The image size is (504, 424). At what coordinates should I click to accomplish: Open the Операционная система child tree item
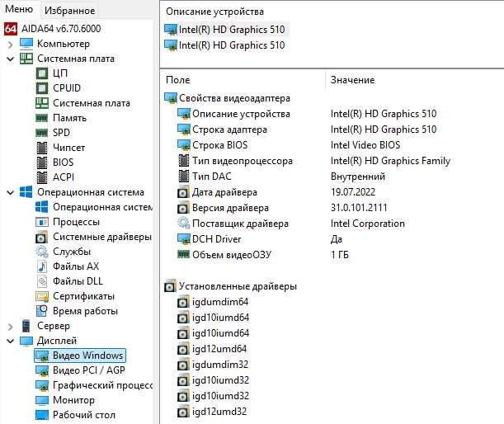pyautogui.click(x=94, y=207)
